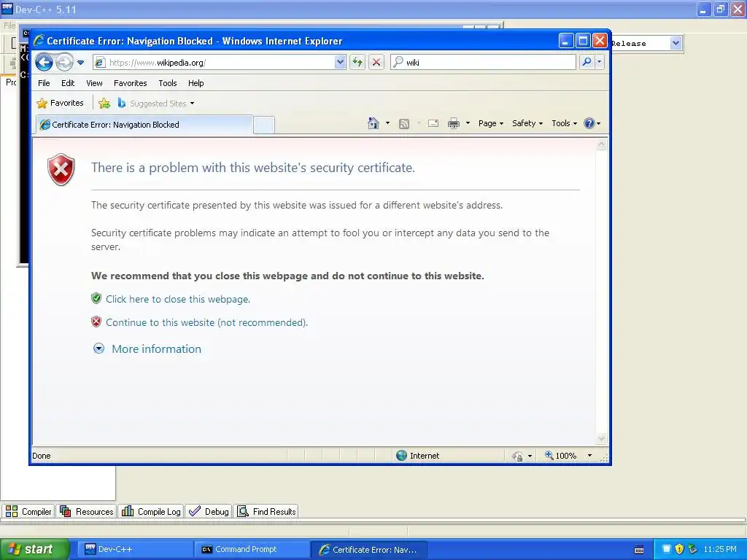747x560 pixels.
Task: Open the Page command bar menu
Action: 491,123
